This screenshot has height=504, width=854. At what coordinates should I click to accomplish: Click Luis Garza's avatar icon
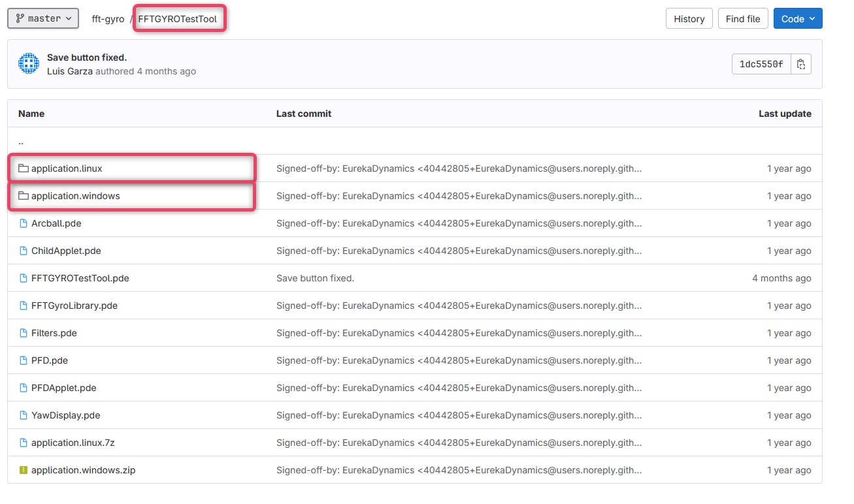(x=29, y=64)
